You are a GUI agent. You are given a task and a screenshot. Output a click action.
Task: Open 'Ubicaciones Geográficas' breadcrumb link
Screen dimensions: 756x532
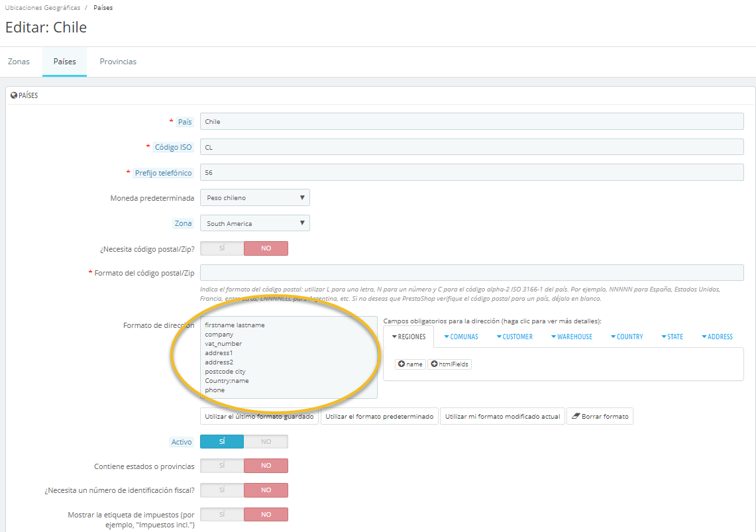(x=42, y=8)
